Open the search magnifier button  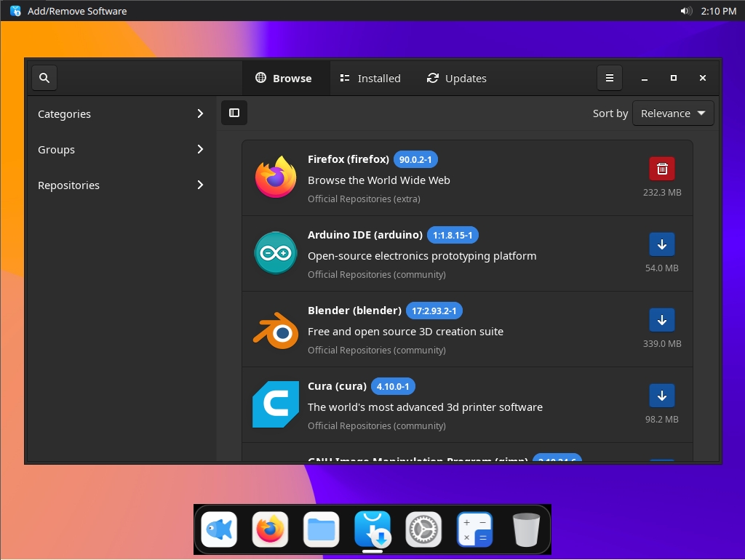pos(44,78)
